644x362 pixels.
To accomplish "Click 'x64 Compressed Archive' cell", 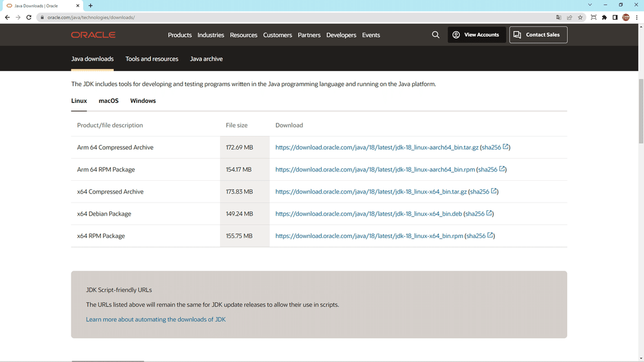I will (x=110, y=191).
